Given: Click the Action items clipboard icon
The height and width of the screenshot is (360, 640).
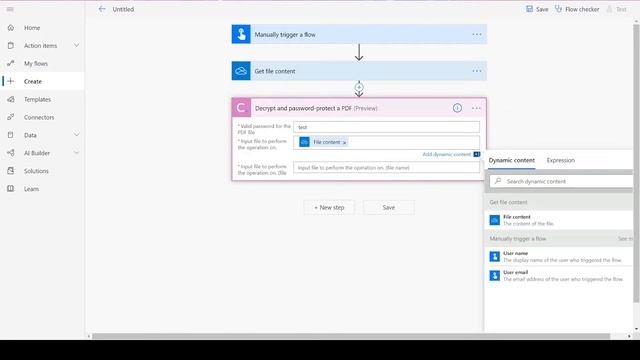Looking at the screenshot, I should click(11, 45).
